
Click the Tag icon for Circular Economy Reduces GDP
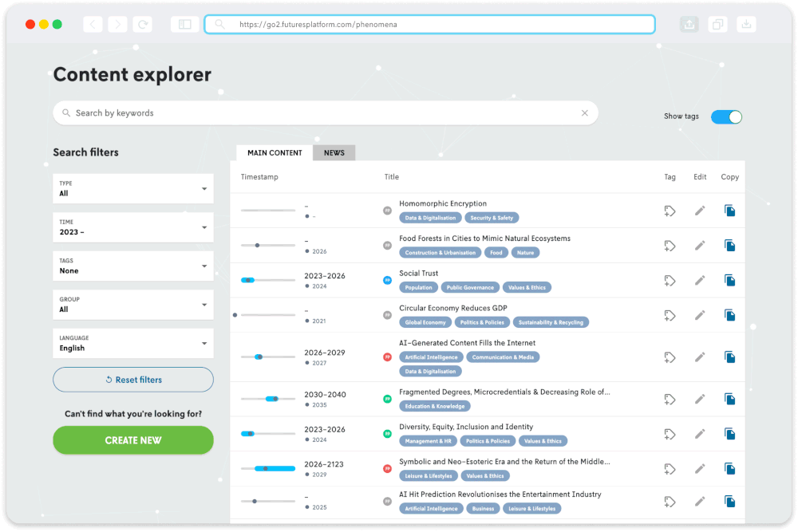pyautogui.click(x=670, y=315)
